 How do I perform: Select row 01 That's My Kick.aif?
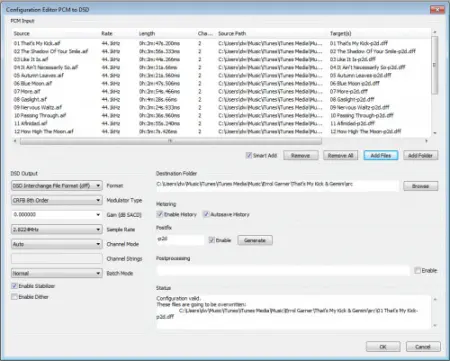coord(221,43)
